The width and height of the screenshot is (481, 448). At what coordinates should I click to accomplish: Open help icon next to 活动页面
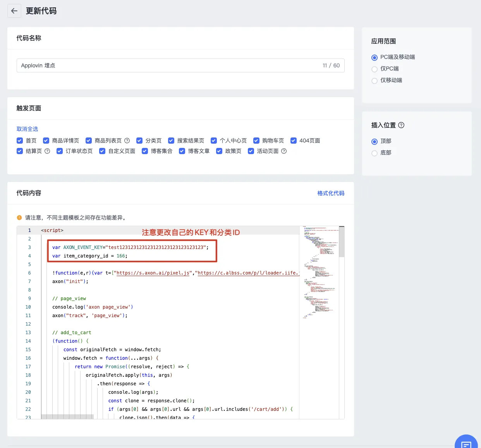pyautogui.click(x=284, y=151)
